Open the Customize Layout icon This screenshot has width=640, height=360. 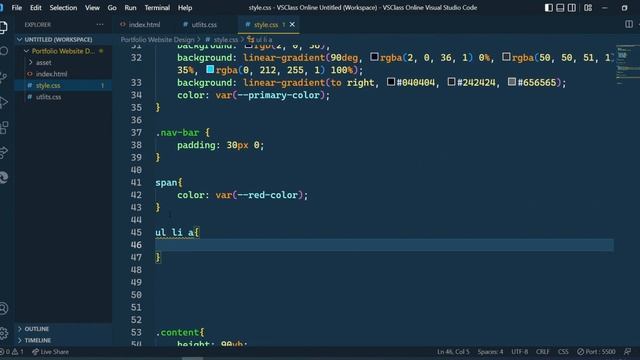(x=588, y=8)
